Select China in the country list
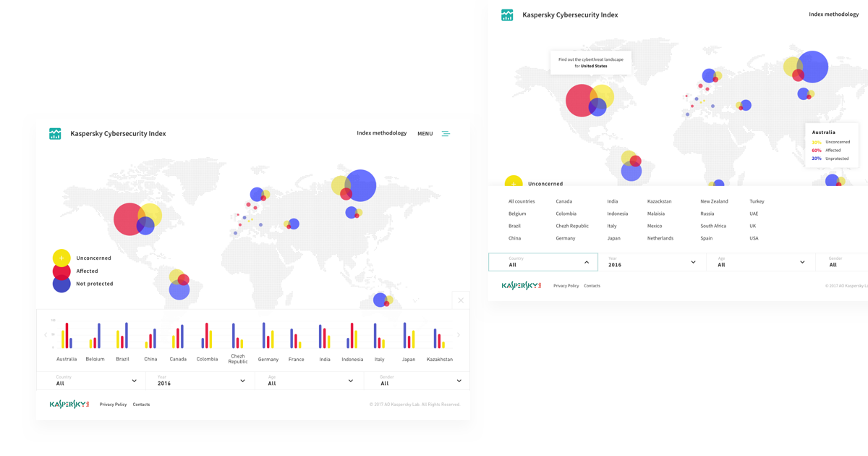 tap(514, 238)
